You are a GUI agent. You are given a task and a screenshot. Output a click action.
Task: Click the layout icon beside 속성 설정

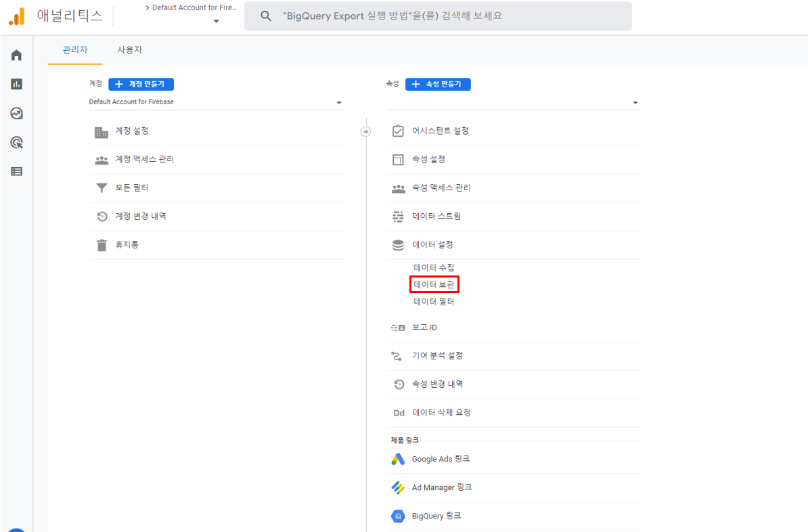tap(398, 160)
